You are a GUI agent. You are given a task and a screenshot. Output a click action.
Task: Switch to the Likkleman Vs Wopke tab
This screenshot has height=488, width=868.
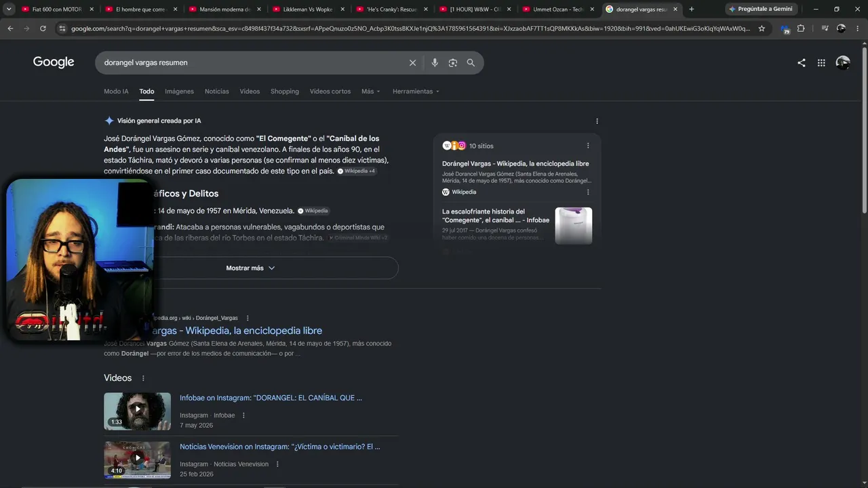click(x=308, y=9)
